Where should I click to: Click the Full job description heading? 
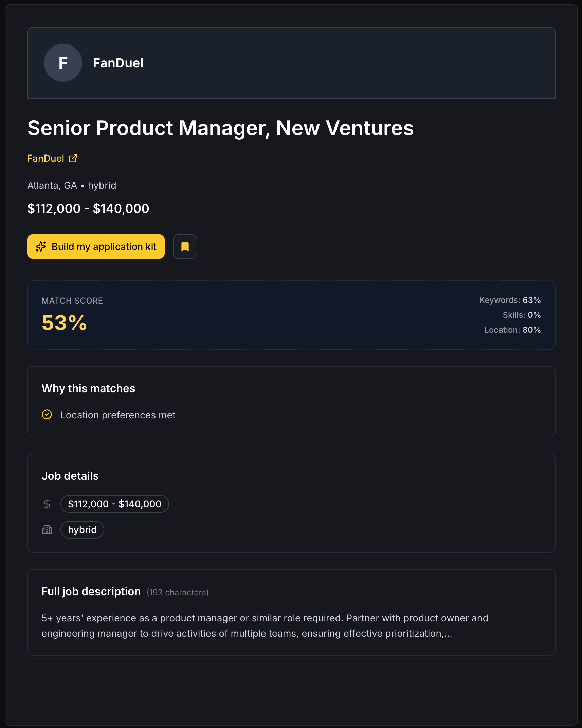coord(91,591)
